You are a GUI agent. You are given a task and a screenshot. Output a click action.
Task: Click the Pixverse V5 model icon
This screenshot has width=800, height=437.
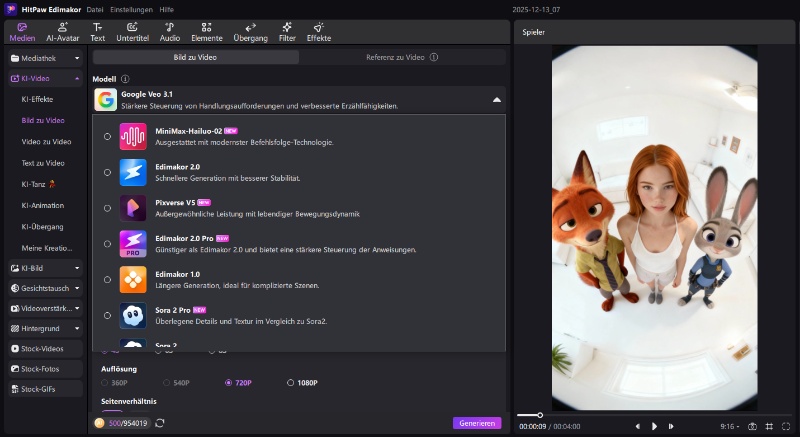click(x=133, y=208)
